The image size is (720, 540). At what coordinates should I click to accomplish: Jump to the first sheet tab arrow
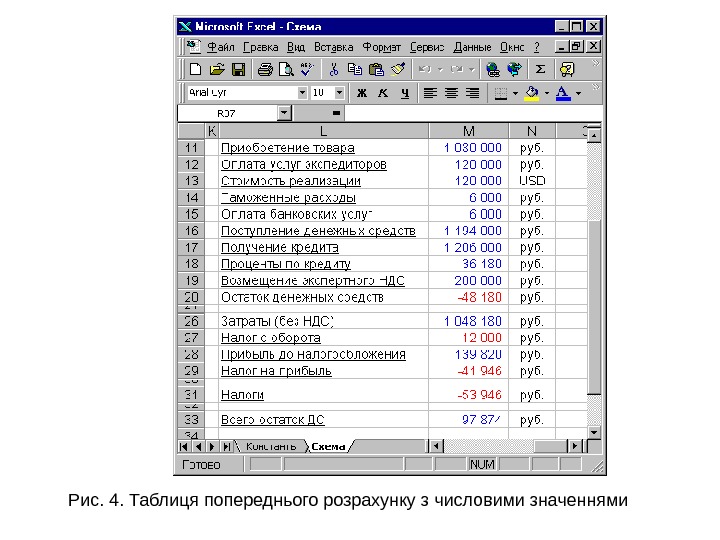pos(184,446)
